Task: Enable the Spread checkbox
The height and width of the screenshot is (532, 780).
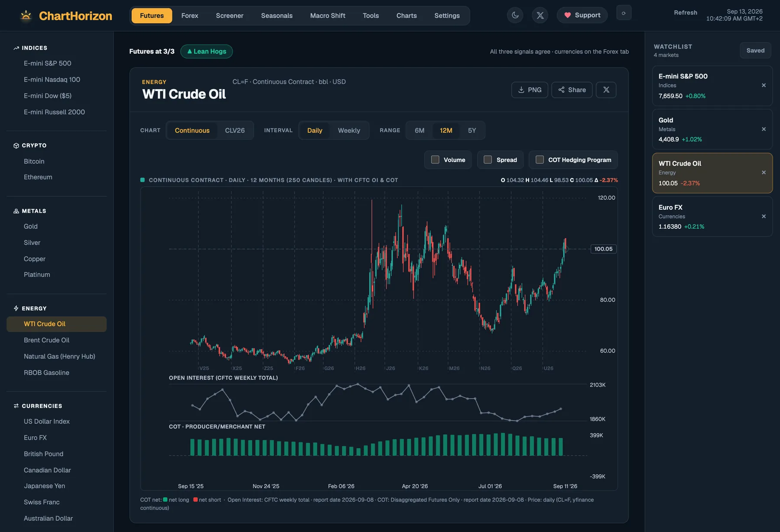Action: (x=487, y=160)
